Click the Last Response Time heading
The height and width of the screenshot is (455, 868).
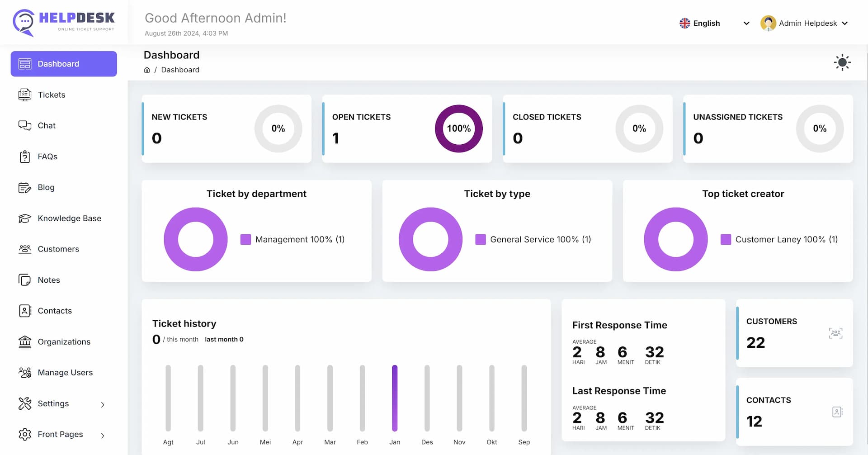619,391
